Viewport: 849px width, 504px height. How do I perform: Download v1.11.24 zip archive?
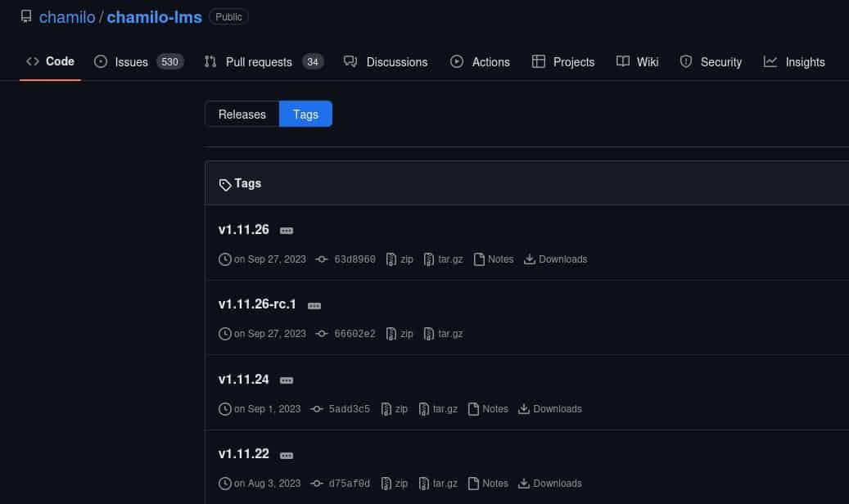pos(394,409)
